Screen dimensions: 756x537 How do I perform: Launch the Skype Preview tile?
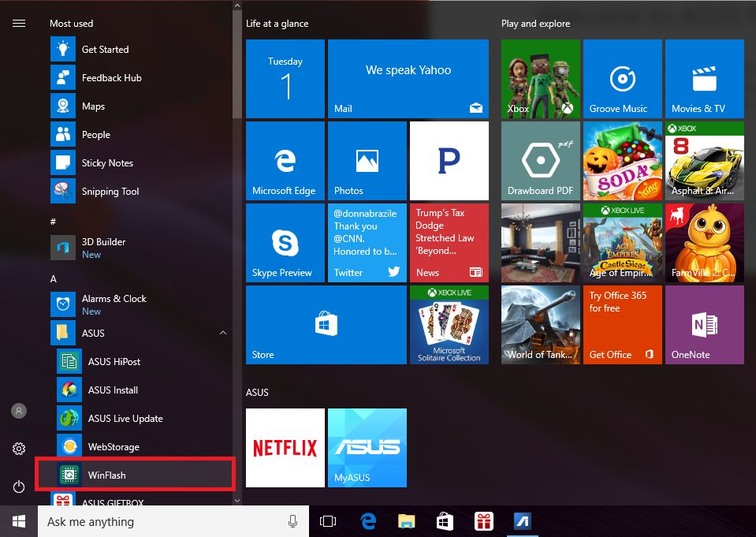point(285,243)
